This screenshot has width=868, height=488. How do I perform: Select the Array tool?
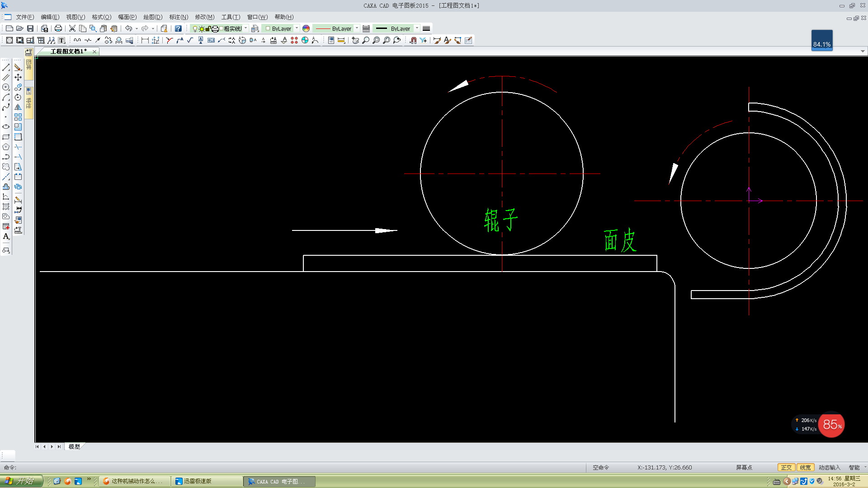click(18, 117)
